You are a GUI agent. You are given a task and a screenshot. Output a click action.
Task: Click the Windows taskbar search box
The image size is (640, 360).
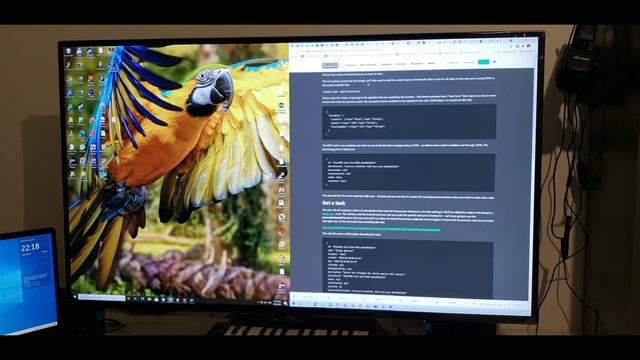tap(102, 298)
